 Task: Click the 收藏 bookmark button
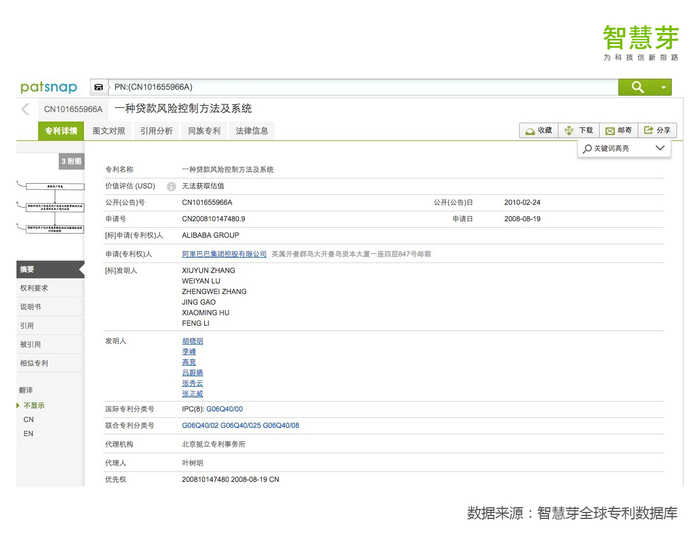click(x=539, y=130)
